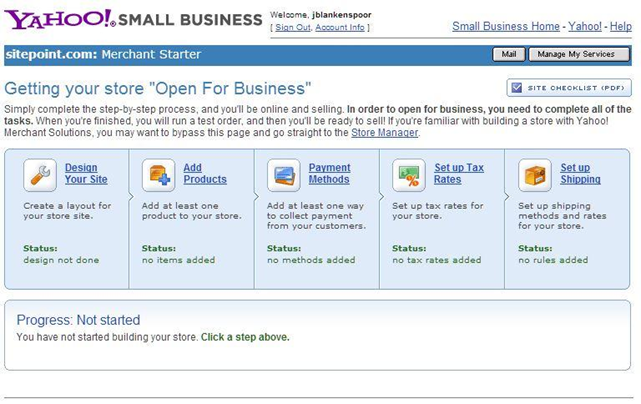
Task: Open the Set up Tax Rates link
Action: (x=459, y=174)
